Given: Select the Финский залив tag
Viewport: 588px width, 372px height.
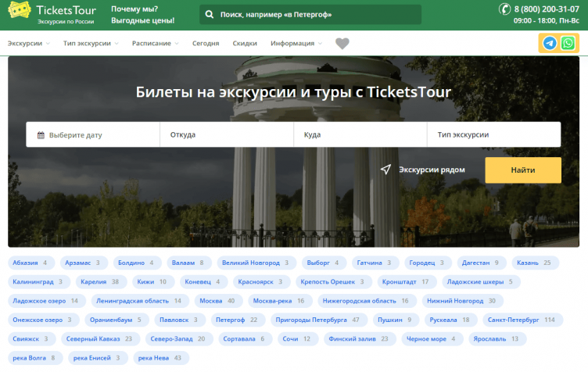Looking at the screenshot, I should pyautogui.click(x=360, y=339).
